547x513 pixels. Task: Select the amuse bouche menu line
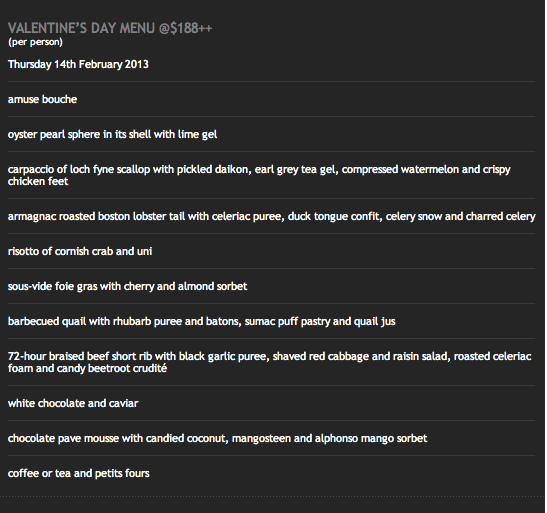pyautogui.click(x=42, y=99)
